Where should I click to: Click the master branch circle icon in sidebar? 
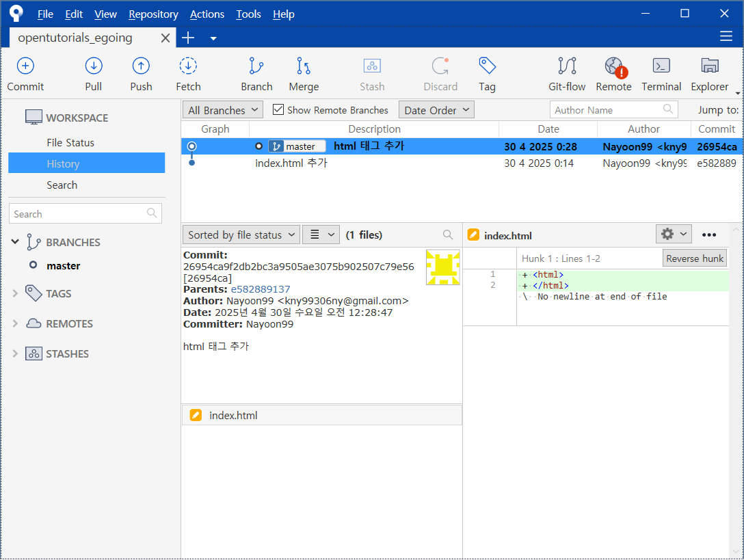tap(34, 265)
